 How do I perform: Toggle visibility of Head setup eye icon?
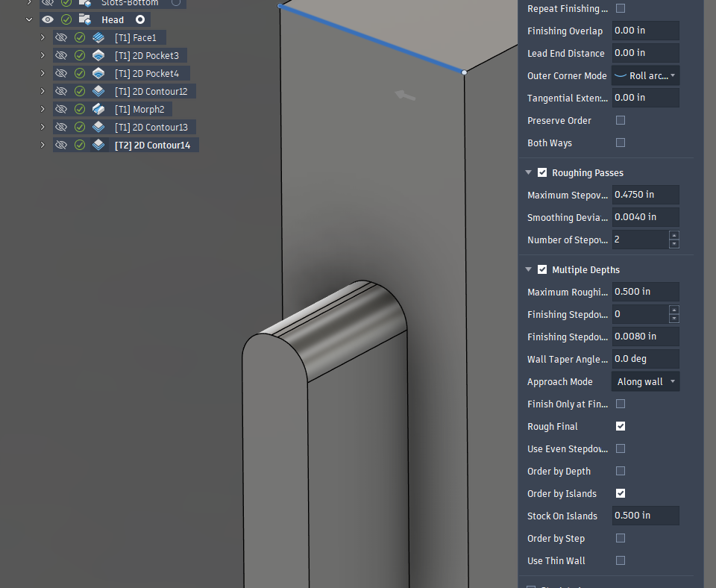coord(48,19)
